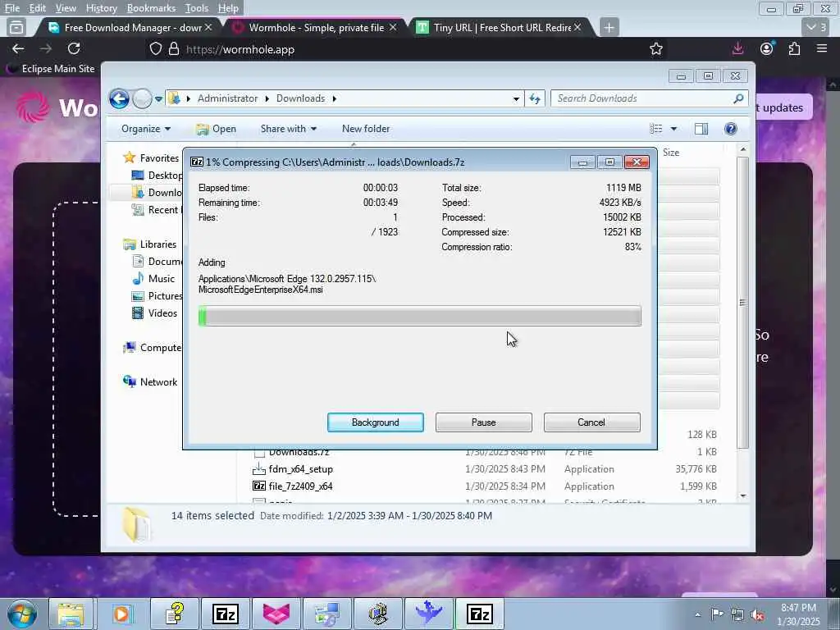Toggle the preview pane icon
The height and width of the screenshot is (630, 840).
coord(701,129)
